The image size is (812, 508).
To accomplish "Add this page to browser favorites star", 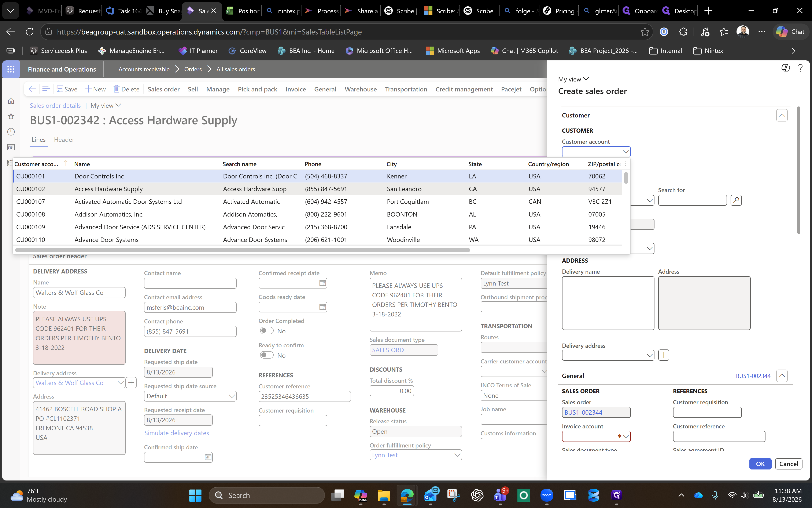I will pos(645,32).
